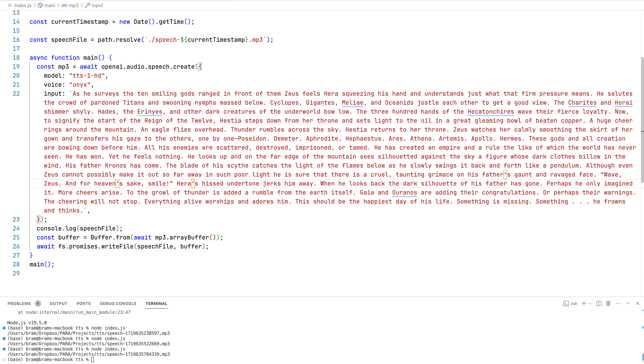Click index.js in the breadcrumb
Image resolution: width=644 pixels, height=364 pixels.
22,5
